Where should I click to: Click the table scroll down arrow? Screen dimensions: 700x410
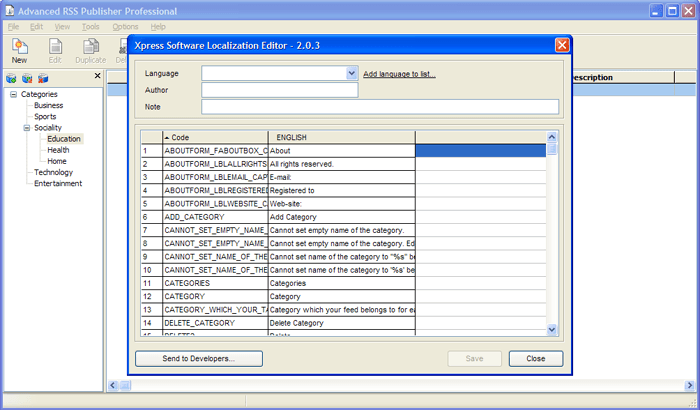(552, 330)
